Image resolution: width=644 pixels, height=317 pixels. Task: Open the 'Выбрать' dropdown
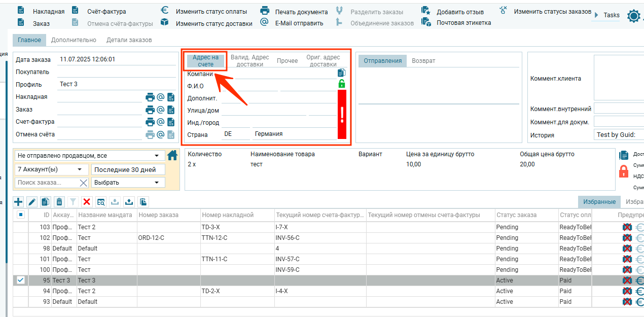(x=128, y=183)
